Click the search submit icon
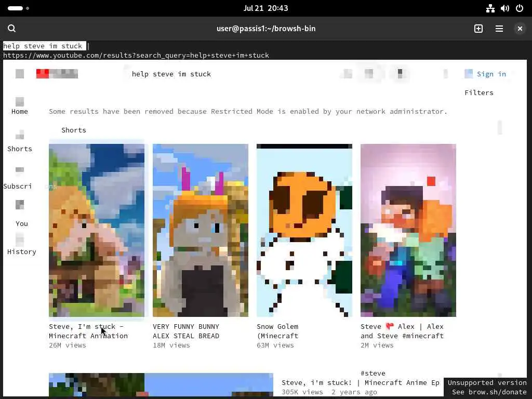Image resolution: width=532 pixels, height=399 pixels. pyautogui.click(x=369, y=74)
